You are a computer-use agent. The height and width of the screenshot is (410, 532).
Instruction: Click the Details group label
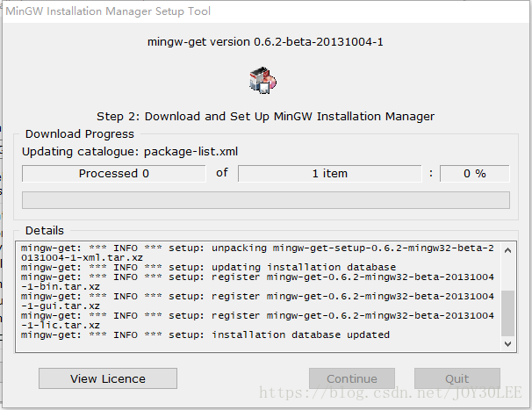pyautogui.click(x=45, y=230)
